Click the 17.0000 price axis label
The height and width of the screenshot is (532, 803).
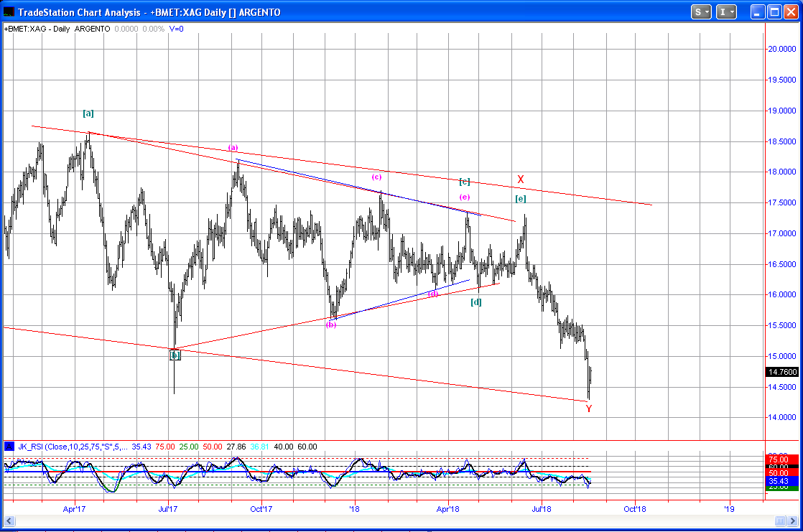pyautogui.click(x=781, y=233)
